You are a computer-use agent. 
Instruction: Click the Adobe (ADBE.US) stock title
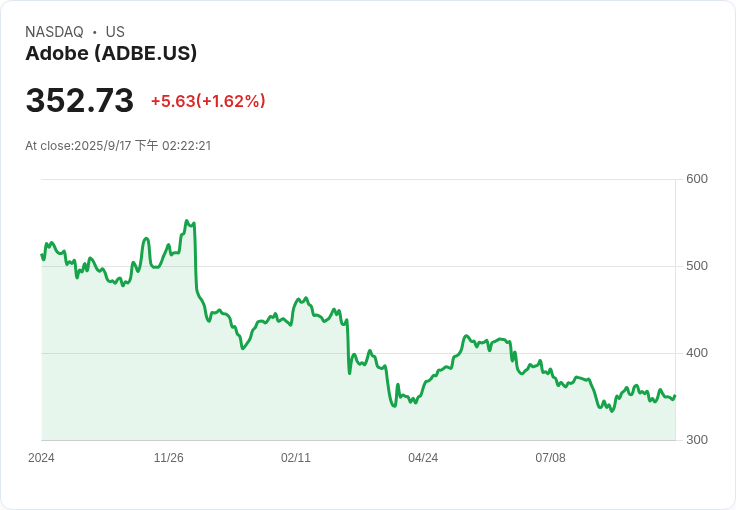click(x=111, y=53)
